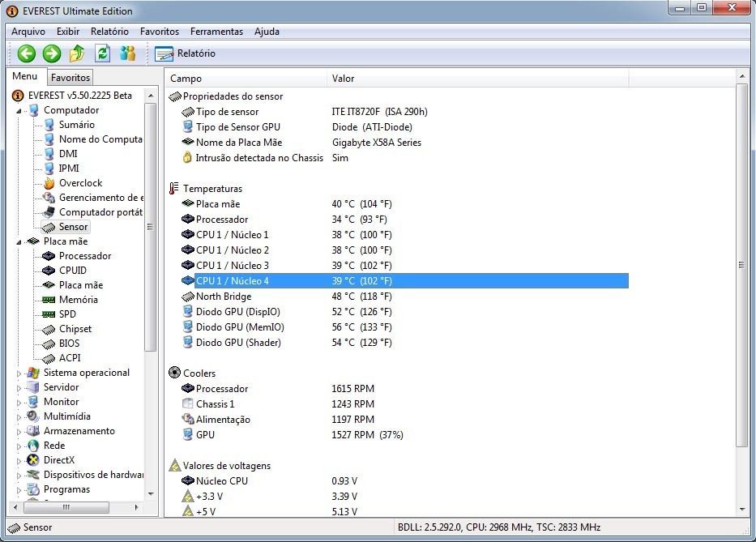Click the Armazenamento drive icon
756x542 pixels.
[x=33, y=431]
